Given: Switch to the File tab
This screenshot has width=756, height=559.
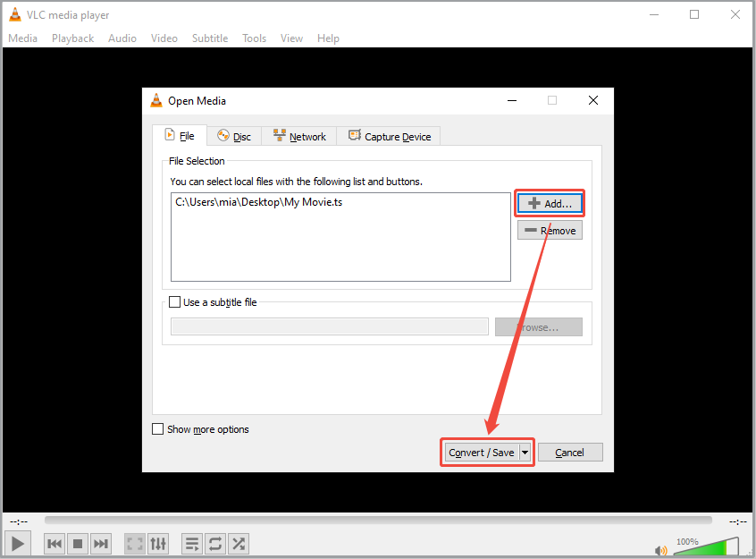Looking at the screenshot, I should (180, 136).
